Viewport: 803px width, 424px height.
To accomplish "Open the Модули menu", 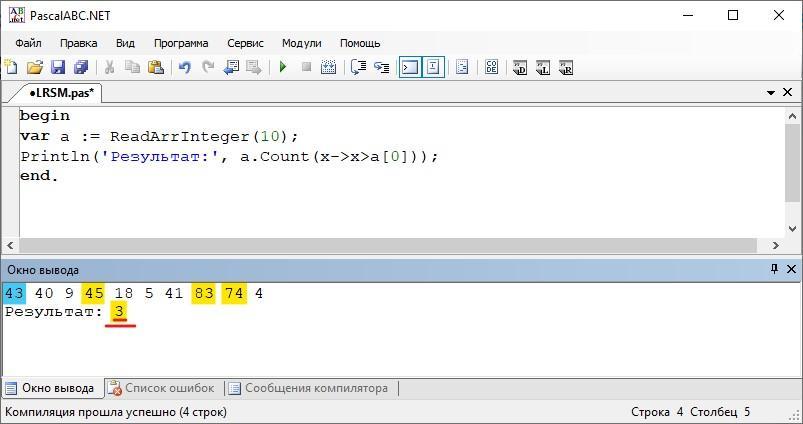I will pyautogui.click(x=302, y=44).
